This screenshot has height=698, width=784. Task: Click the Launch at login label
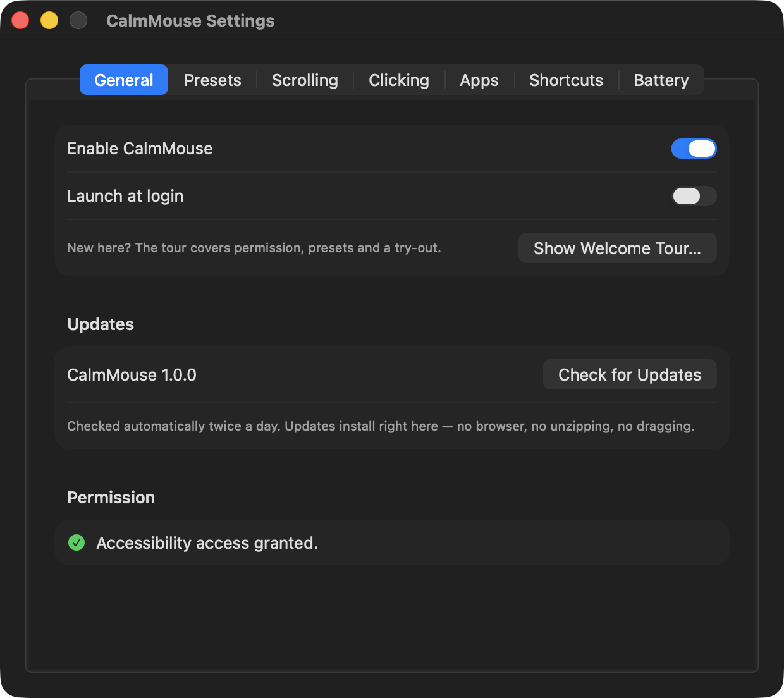coord(125,196)
